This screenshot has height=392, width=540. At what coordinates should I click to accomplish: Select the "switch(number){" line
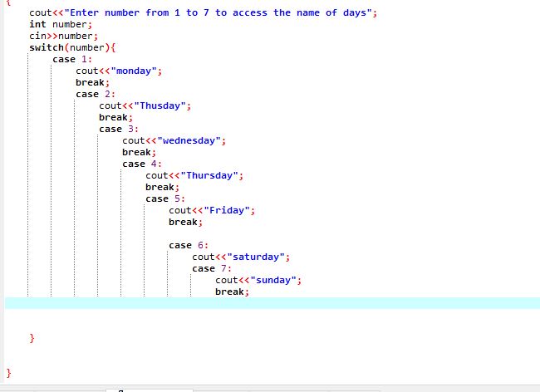tap(72, 48)
